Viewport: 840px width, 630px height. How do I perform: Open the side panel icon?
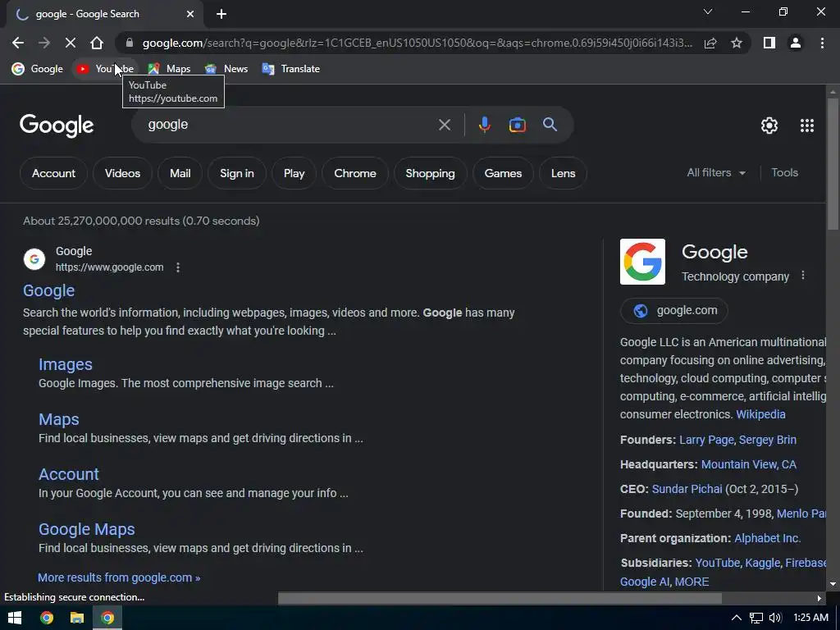coord(769,43)
